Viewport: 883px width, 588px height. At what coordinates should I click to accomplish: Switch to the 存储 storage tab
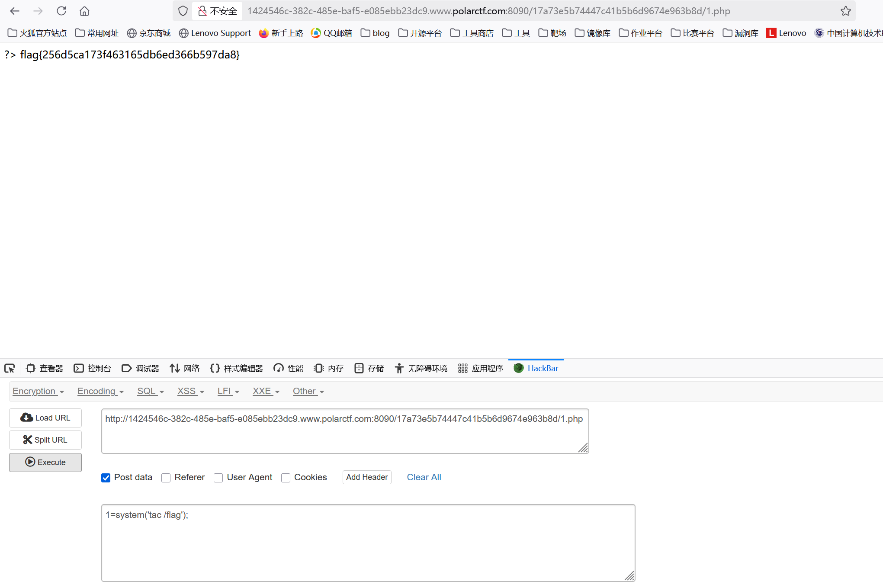369,368
